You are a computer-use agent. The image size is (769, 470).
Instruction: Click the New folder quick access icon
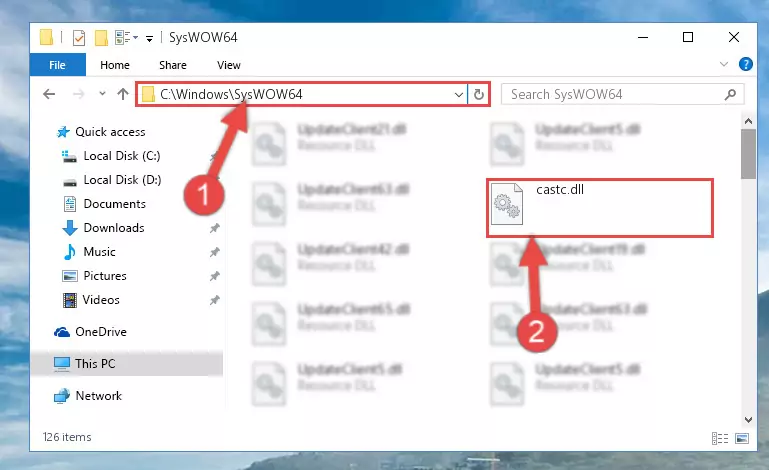pos(101,38)
